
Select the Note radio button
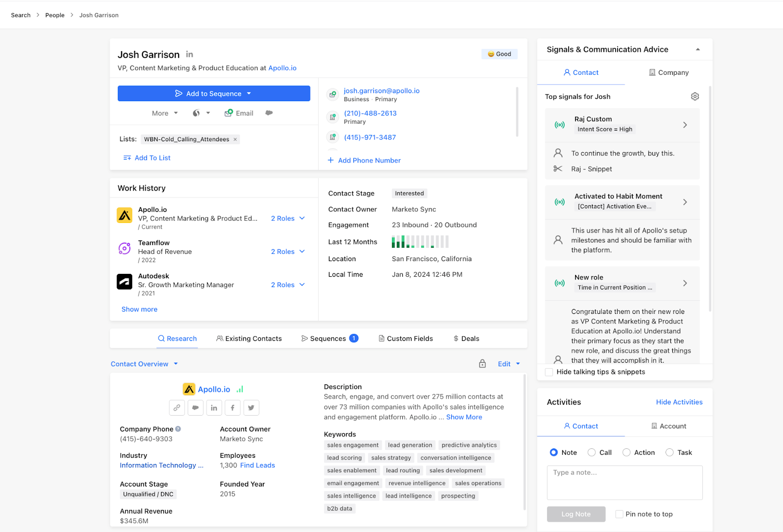(x=553, y=452)
